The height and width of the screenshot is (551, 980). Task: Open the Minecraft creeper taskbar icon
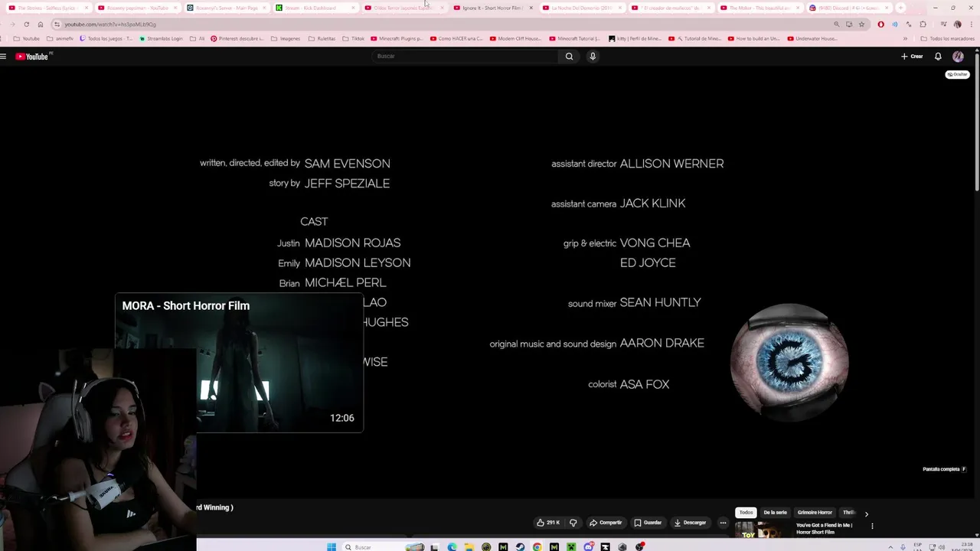pos(571,546)
